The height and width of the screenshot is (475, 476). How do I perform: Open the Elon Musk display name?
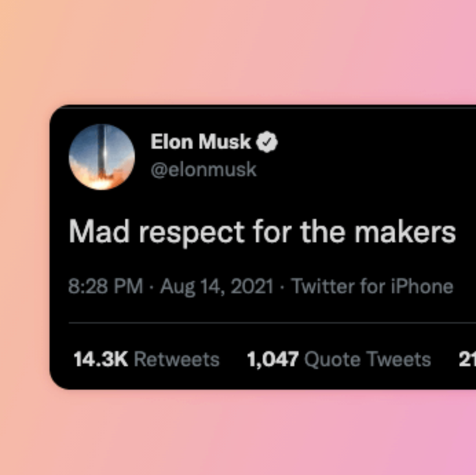(201, 142)
